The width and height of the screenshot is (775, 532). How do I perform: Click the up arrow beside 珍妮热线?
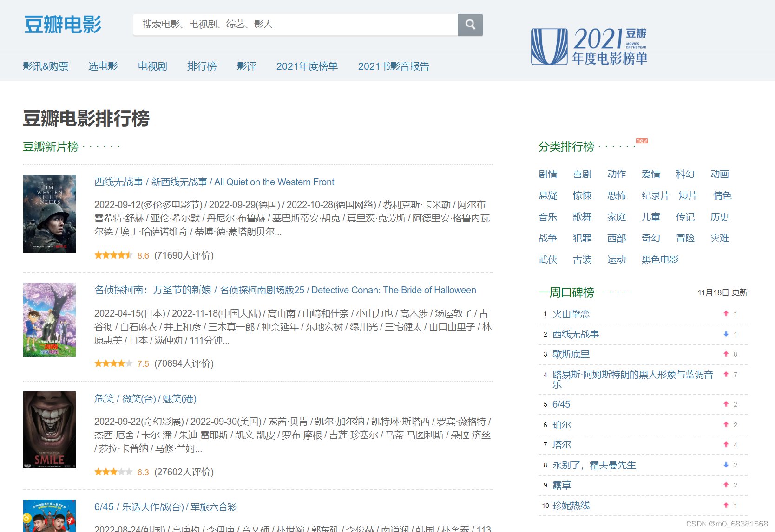tap(726, 506)
